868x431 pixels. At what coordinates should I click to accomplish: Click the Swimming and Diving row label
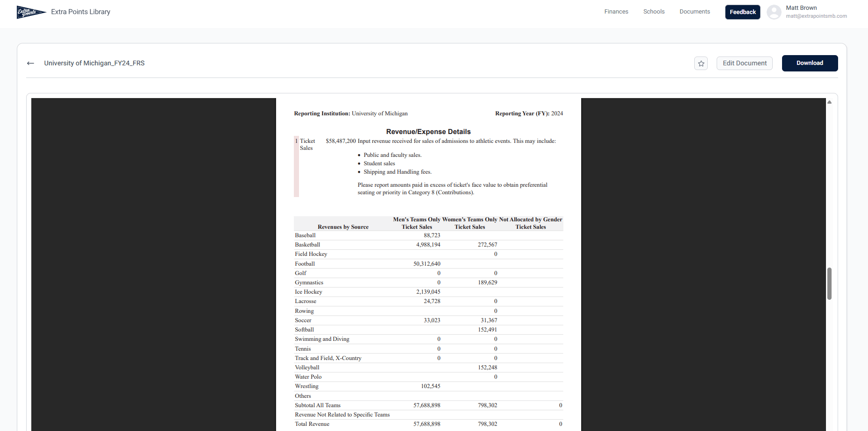coord(322,339)
